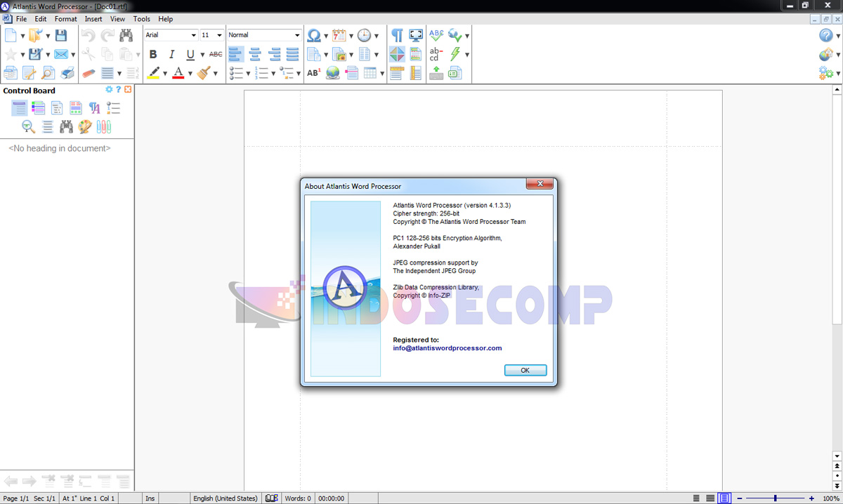Insert a special character with the Omega icon
This screenshot has height=504, width=843.
(x=314, y=34)
